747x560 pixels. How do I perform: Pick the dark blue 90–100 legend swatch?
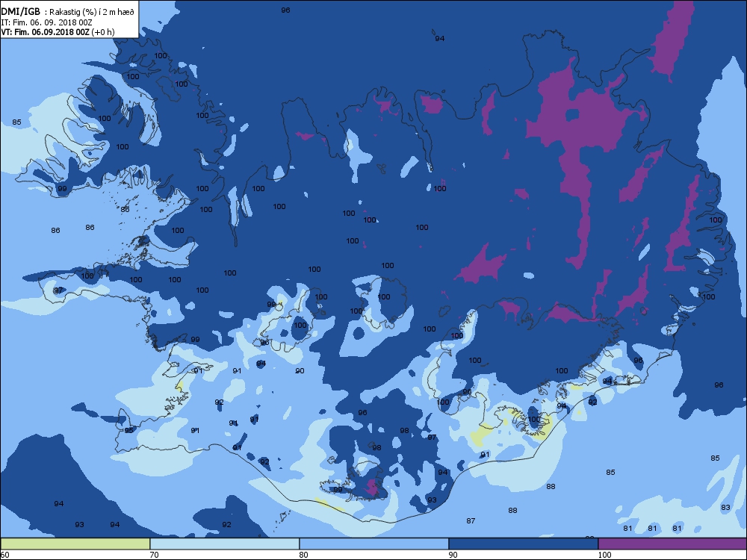click(x=523, y=544)
